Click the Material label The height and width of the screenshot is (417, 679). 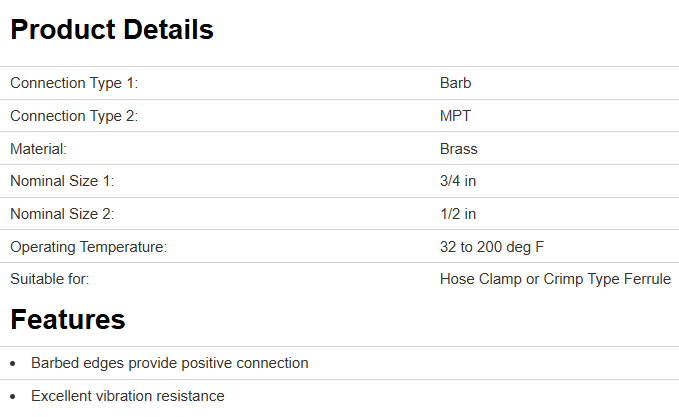tap(38, 149)
